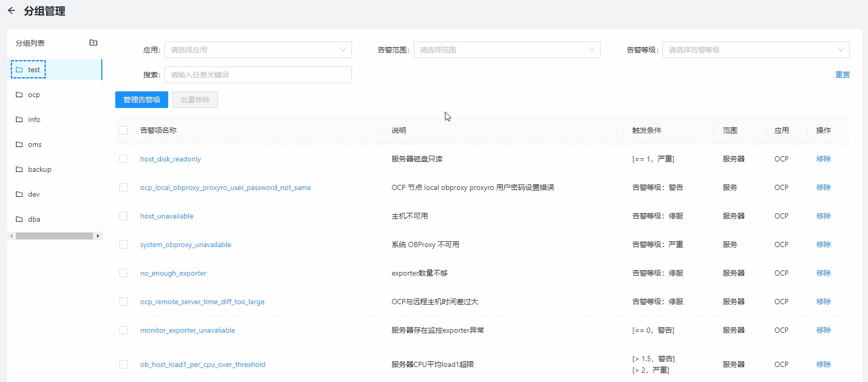This screenshot has height=382, width=868.
Task: Select the dev group in the list
Action: click(55, 194)
